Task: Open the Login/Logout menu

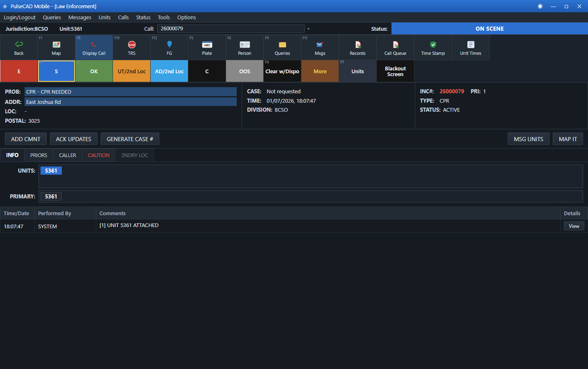Action: pyautogui.click(x=20, y=17)
